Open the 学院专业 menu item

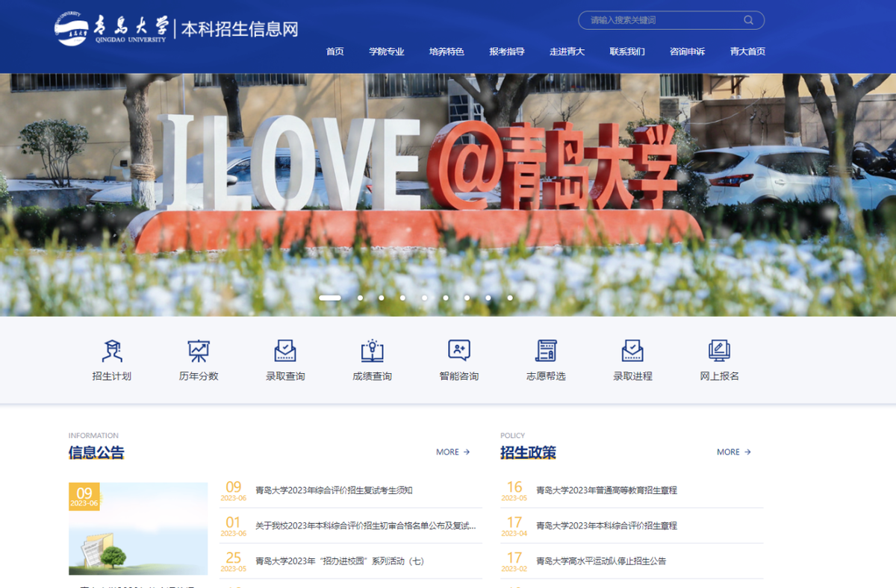coord(386,51)
